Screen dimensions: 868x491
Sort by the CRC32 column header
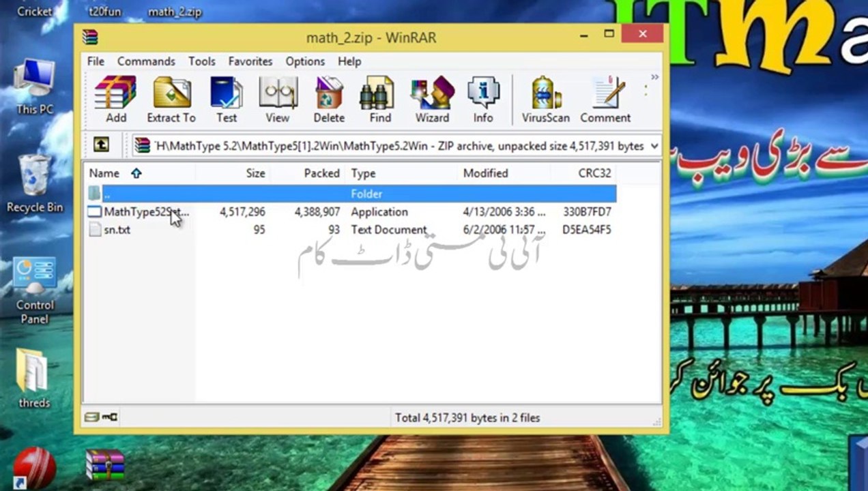[594, 173]
